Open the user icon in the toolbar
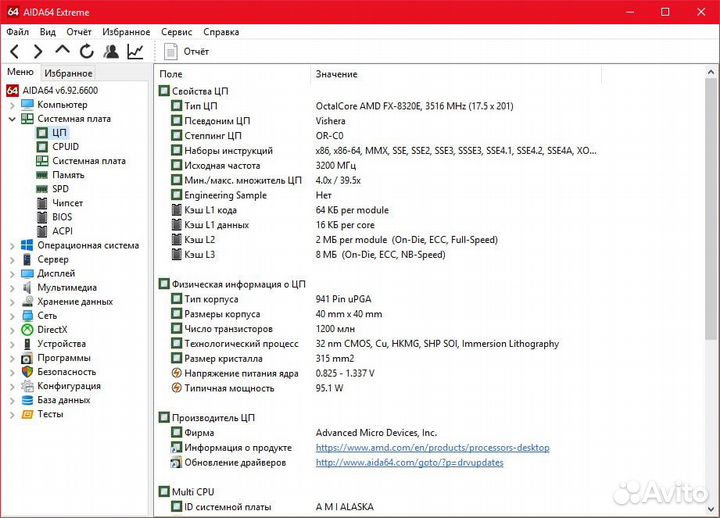The height and width of the screenshot is (518, 720). point(111,51)
